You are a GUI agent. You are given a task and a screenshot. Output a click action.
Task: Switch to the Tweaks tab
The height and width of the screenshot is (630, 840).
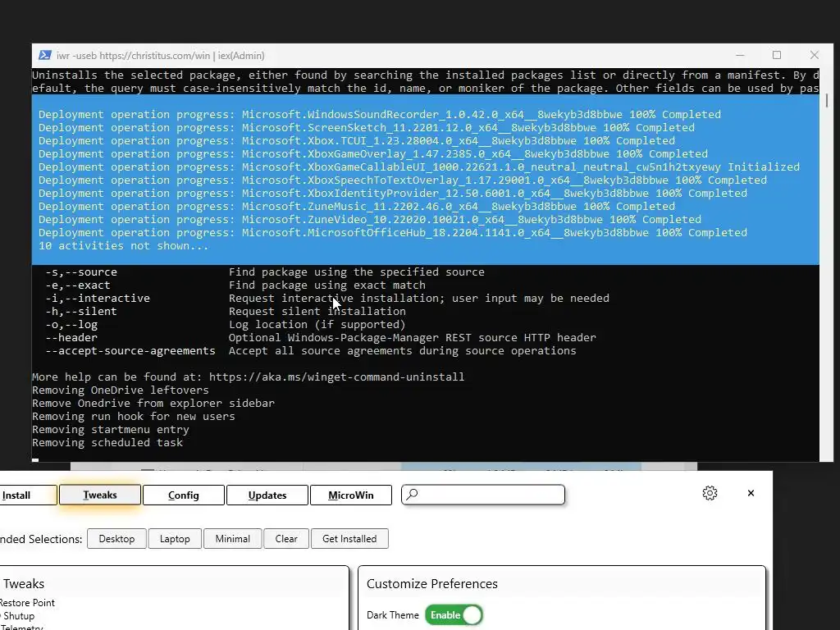(100, 495)
